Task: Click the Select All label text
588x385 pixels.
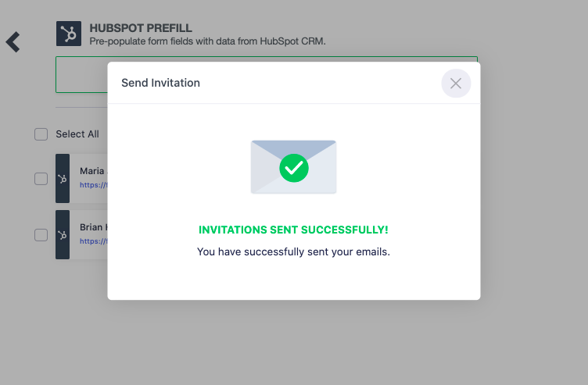Action: pyautogui.click(x=77, y=134)
